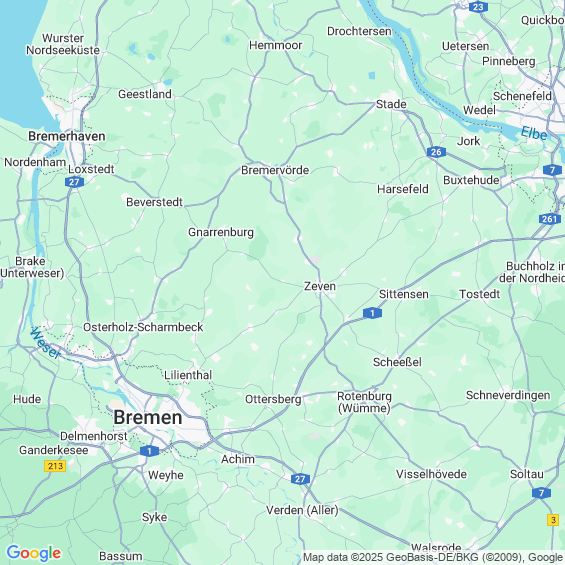Viewport: 565px width, 565px height.
Task: Click the A23 highway shield
Action: click(478, 7)
